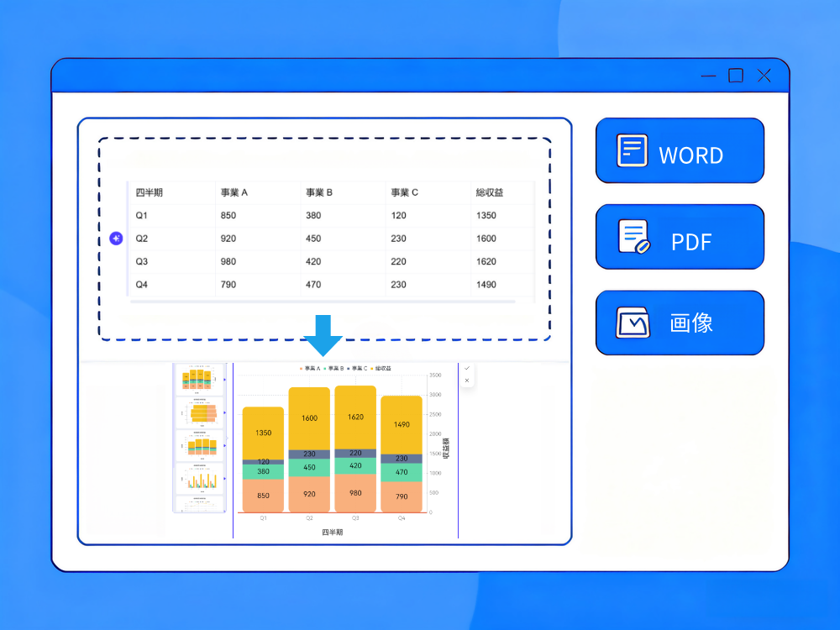Confirm the chart with the checkmark icon
This screenshot has height=630, width=840.
pyautogui.click(x=467, y=368)
